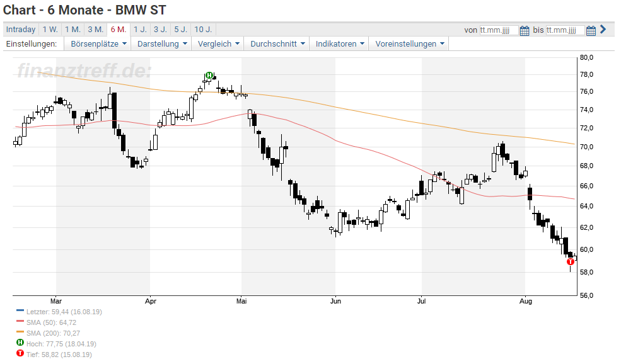Select the 1 W. time range tab
Screen dimensions: 621x364
click(50, 29)
